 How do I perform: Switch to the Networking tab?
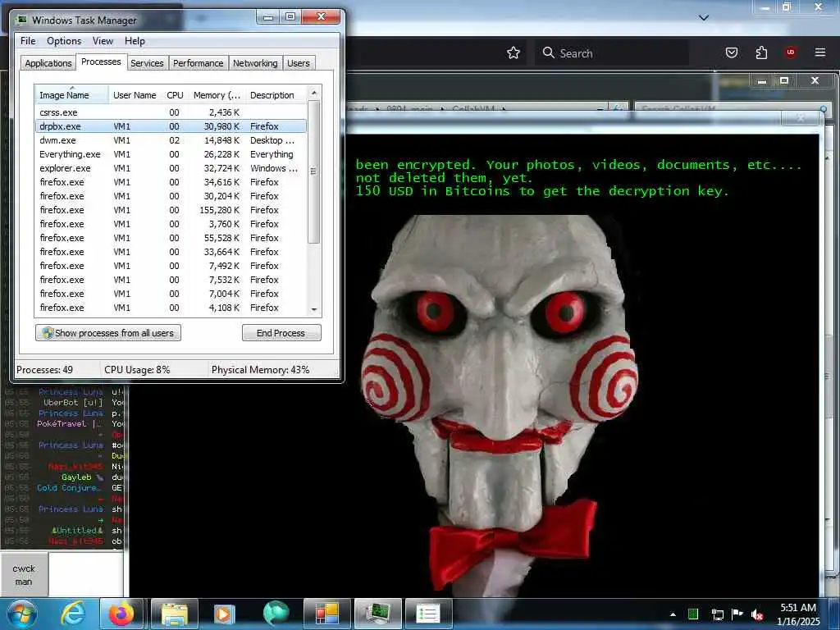[x=255, y=63]
